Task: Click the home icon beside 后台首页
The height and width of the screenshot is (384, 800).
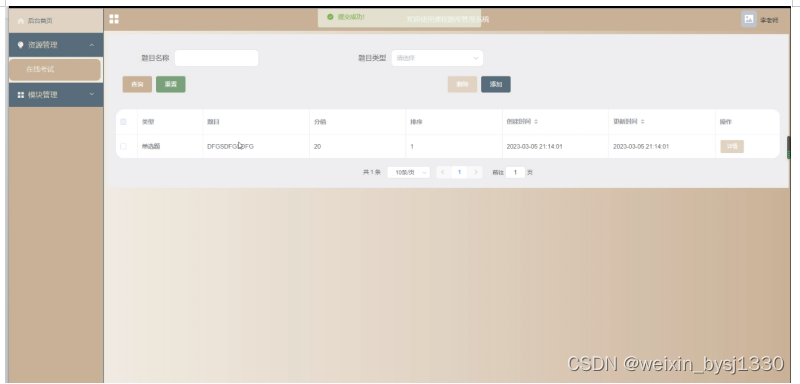Action: (20, 21)
